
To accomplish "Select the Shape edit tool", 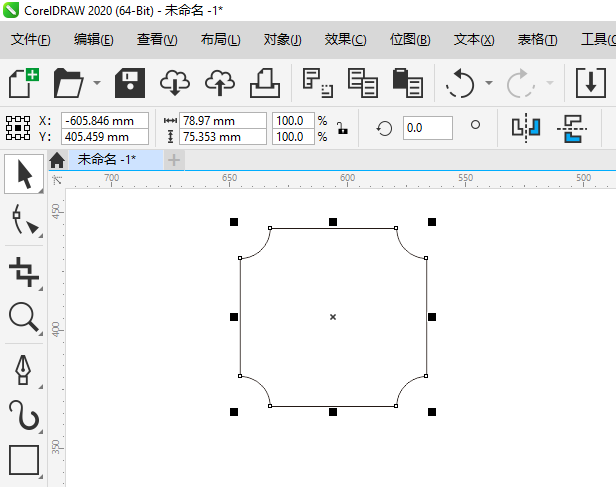I will click(x=25, y=220).
